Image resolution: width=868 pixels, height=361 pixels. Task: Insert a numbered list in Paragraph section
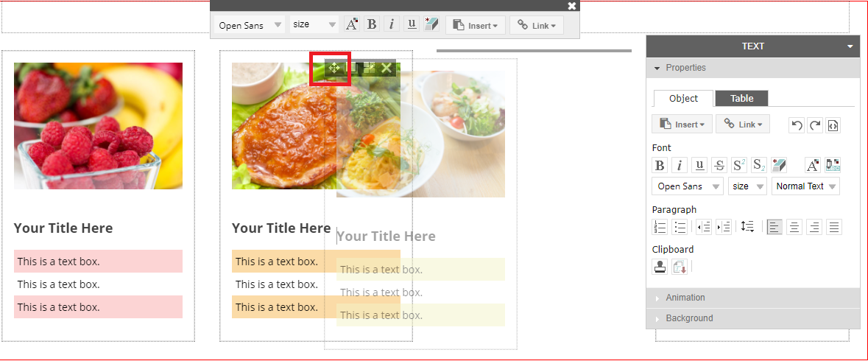(x=660, y=227)
